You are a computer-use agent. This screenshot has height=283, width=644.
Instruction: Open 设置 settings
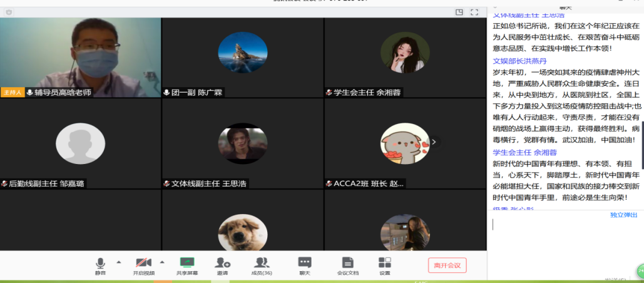coord(385,266)
